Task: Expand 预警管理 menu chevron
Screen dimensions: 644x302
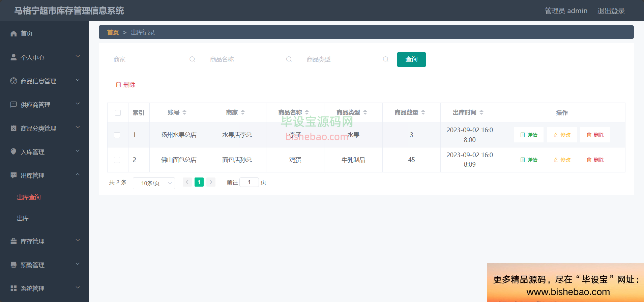Action: click(78, 264)
